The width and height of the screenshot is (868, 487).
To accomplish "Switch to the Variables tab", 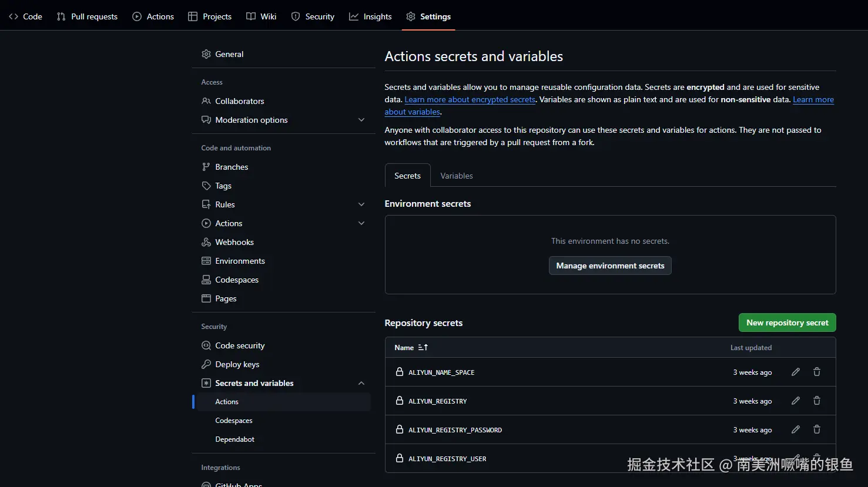I will click(x=456, y=176).
